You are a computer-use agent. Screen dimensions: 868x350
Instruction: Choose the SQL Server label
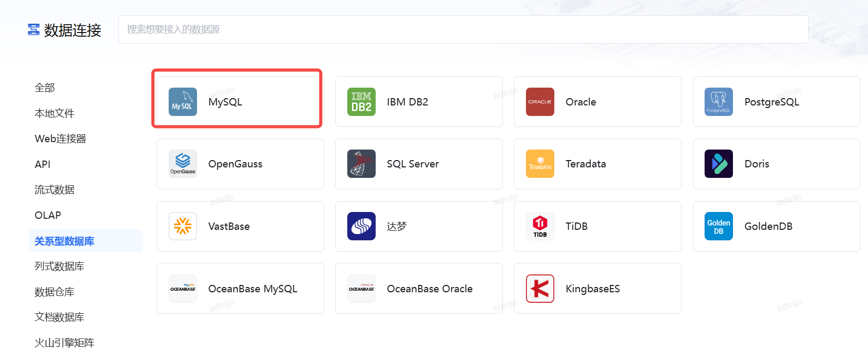(413, 164)
